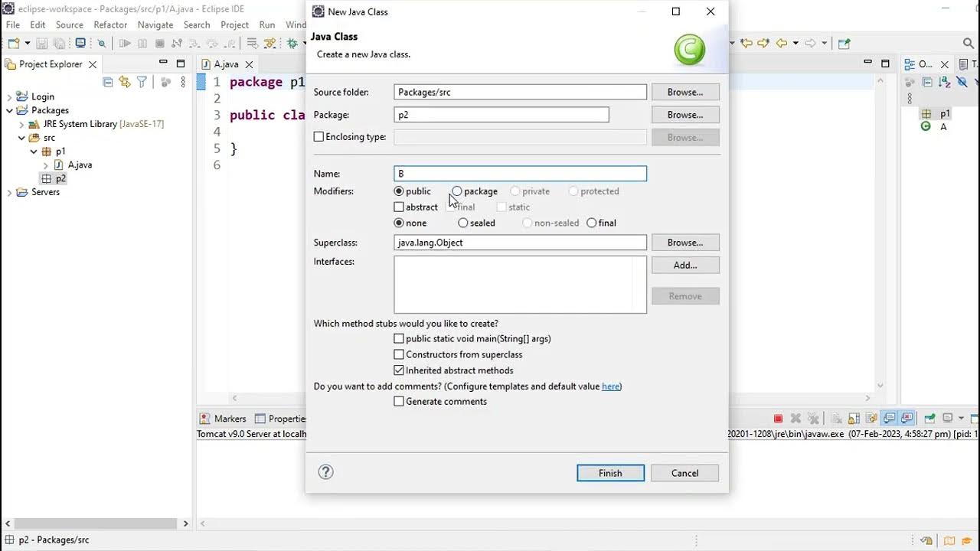Click the Debug bug icon in toolbar
The image size is (980, 551).
coord(291,44)
